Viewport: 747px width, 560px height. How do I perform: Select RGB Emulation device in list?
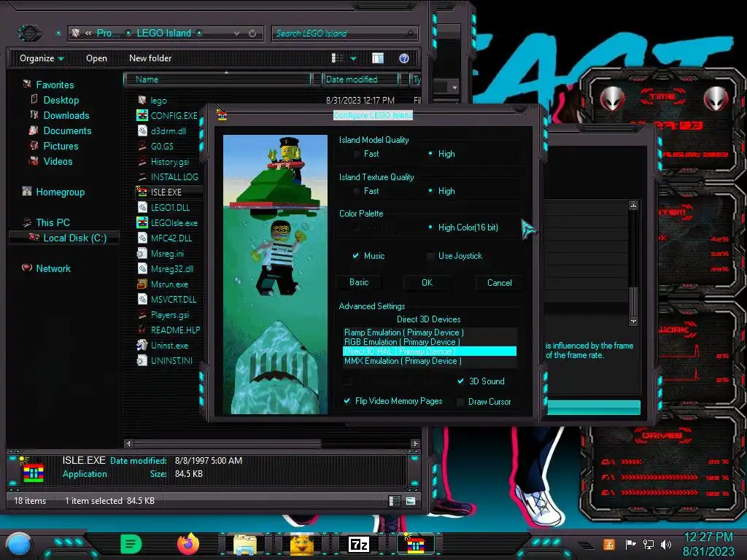pyautogui.click(x=430, y=342)
